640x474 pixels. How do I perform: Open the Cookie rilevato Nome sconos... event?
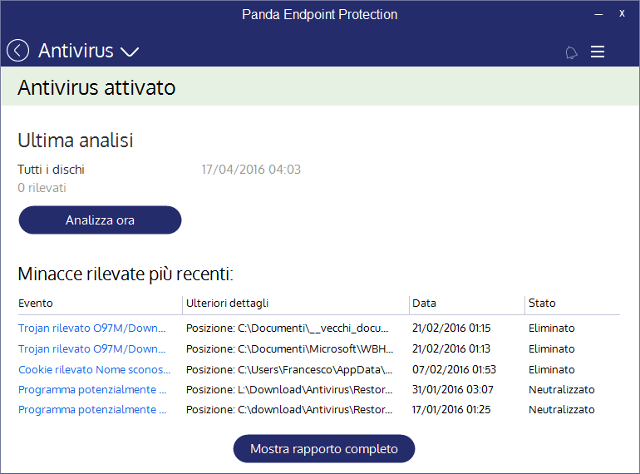[94, 369]
